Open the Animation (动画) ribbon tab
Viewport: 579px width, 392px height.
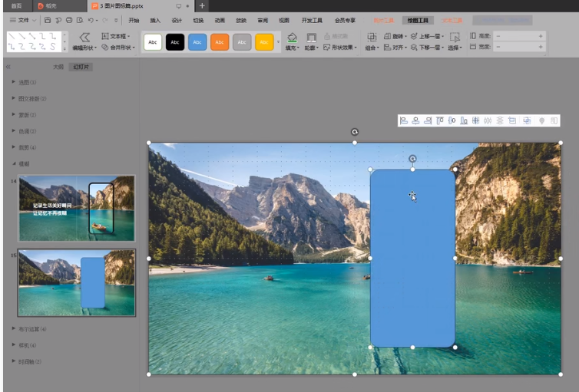click(x=220, y=20)
